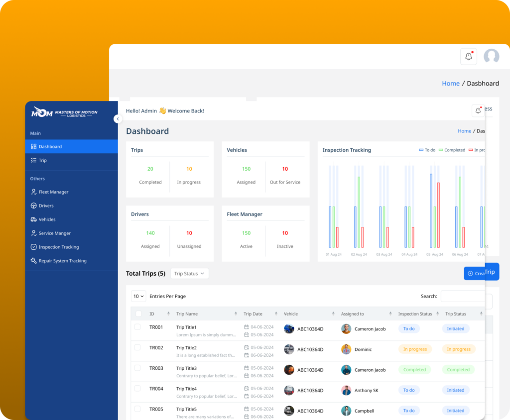The width and height of the screenshot is (510, 420).
Task: Click Dominic's avatar in TR002 row
Action: 346,349
